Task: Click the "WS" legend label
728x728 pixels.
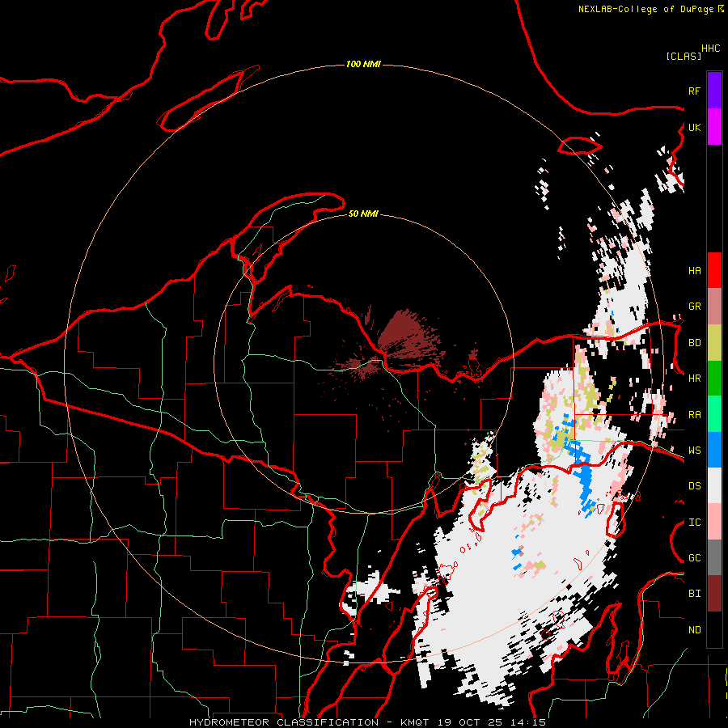Action: [694, 451]
